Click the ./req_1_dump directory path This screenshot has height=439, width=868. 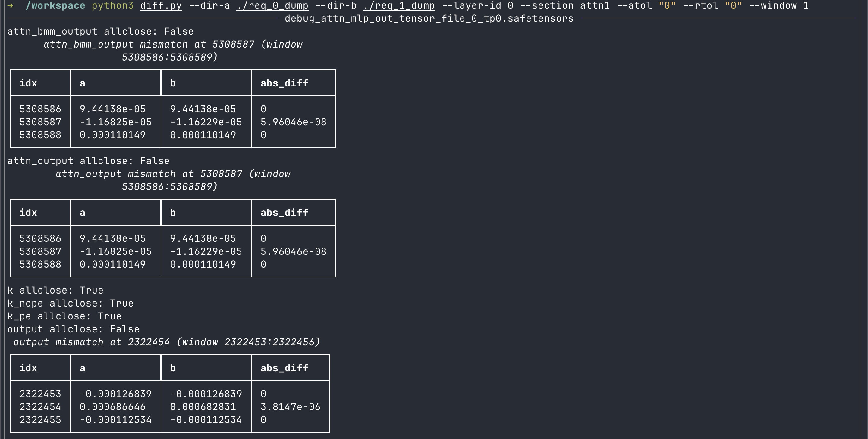tap(399, 5)
